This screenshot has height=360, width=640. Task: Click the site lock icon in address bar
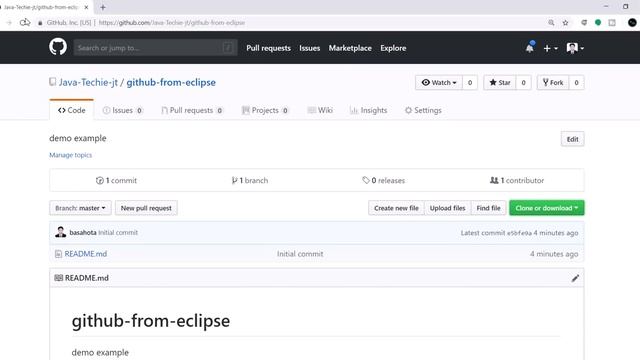tap(40, 23)
